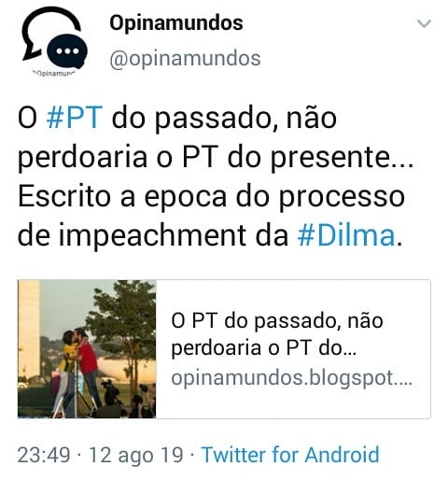Click card title line 'O PT do passado, não'
Viewport: 448px width, 480px height.
tap(277, 320)
